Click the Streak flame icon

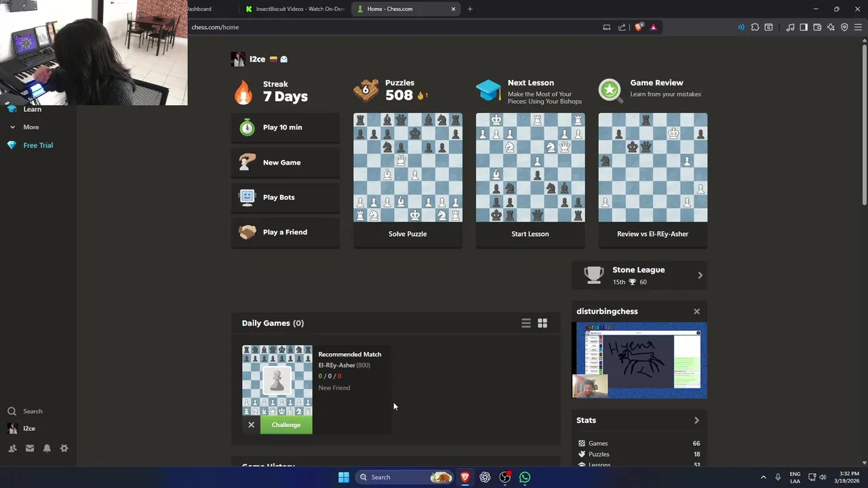tap(243, 91)
